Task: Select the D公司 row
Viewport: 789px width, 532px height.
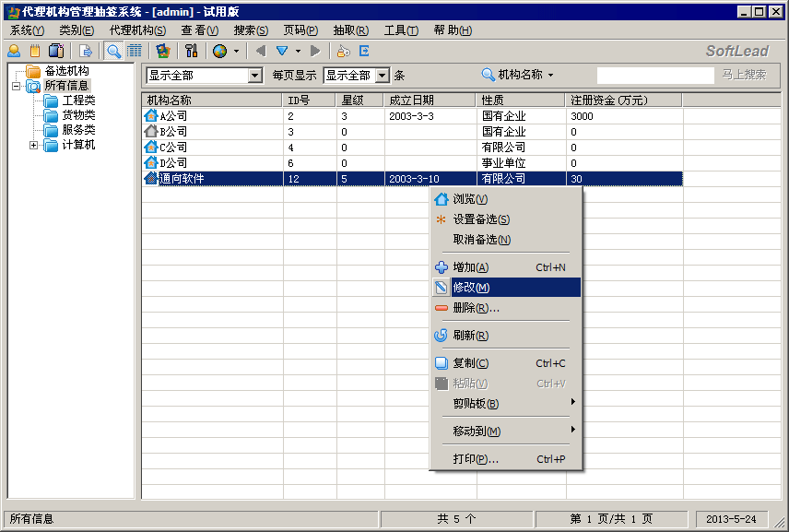Action: pos(413,163)
